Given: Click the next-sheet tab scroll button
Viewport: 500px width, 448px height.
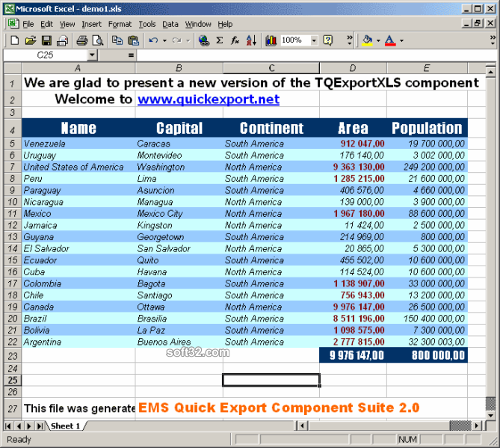Looking at the screenshot, I should (29, 426).
